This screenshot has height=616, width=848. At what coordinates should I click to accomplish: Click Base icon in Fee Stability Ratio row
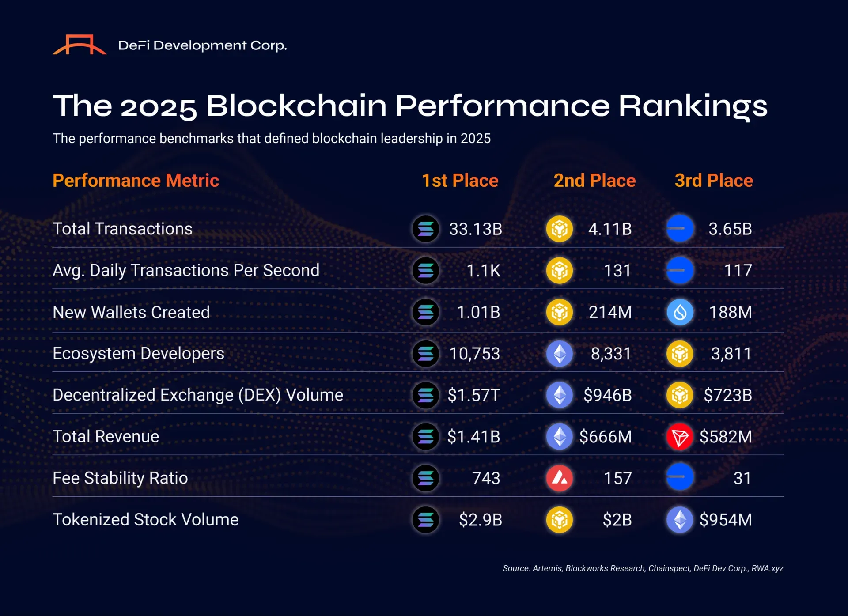(680, 477)
